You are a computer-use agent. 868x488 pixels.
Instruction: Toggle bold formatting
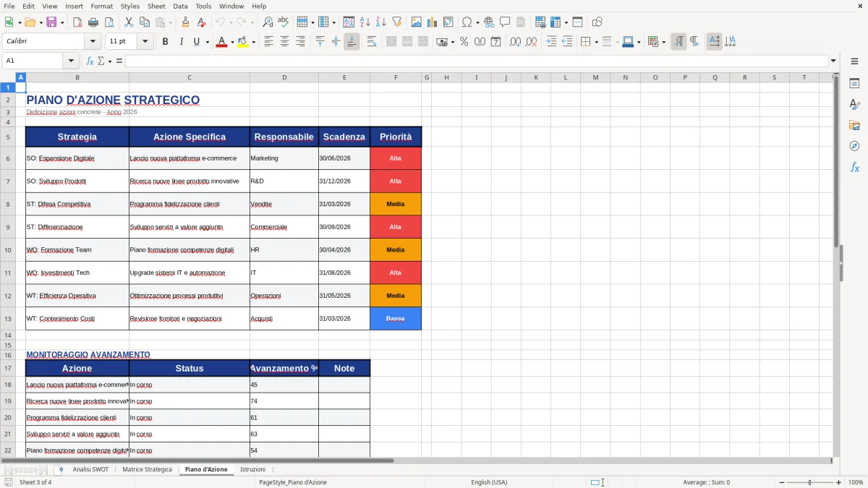(x=165, y=41)
